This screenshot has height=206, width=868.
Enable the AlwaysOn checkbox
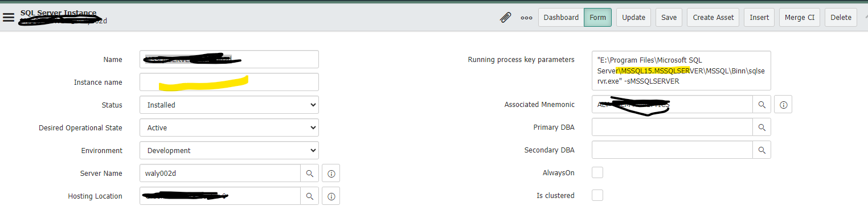point(597,172)
